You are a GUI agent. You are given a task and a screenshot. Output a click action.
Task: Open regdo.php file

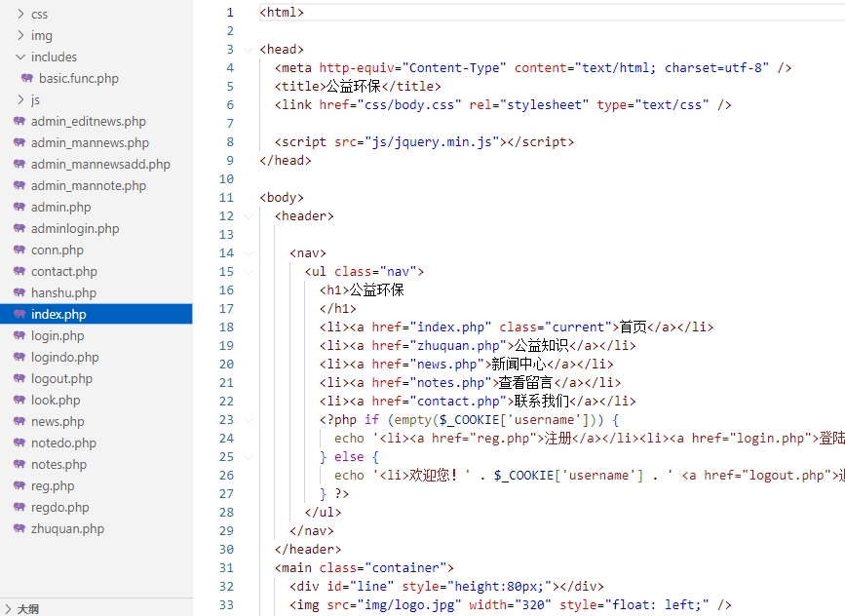click(x=59, y=508)
